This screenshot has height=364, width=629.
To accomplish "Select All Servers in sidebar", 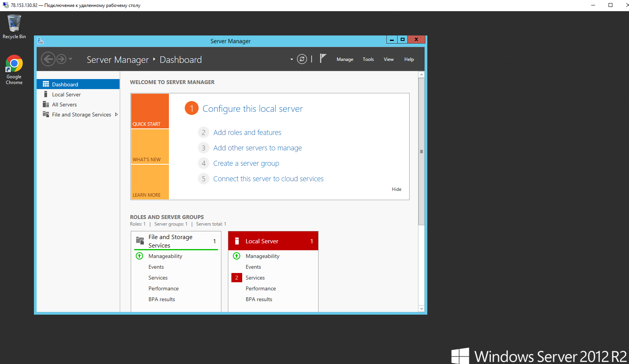I will tap(64, 104).
